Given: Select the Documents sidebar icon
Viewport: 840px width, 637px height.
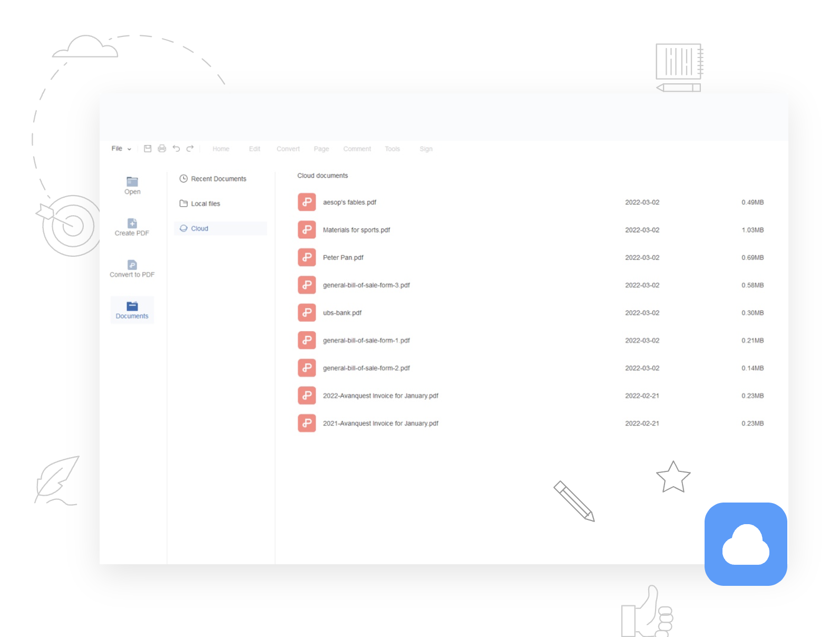Looking at the screenshot, I should pos(132,306).
